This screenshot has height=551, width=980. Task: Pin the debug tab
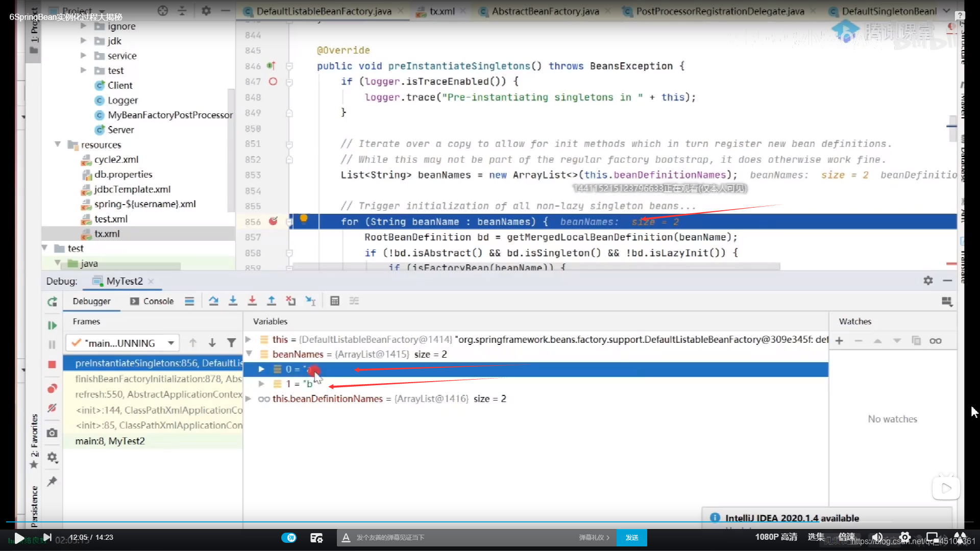52,481
